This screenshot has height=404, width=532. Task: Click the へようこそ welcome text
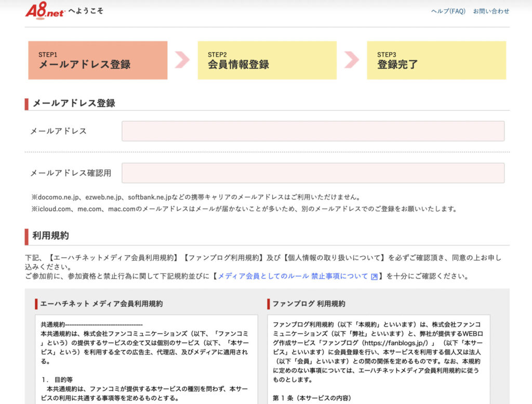coord(86,11)
